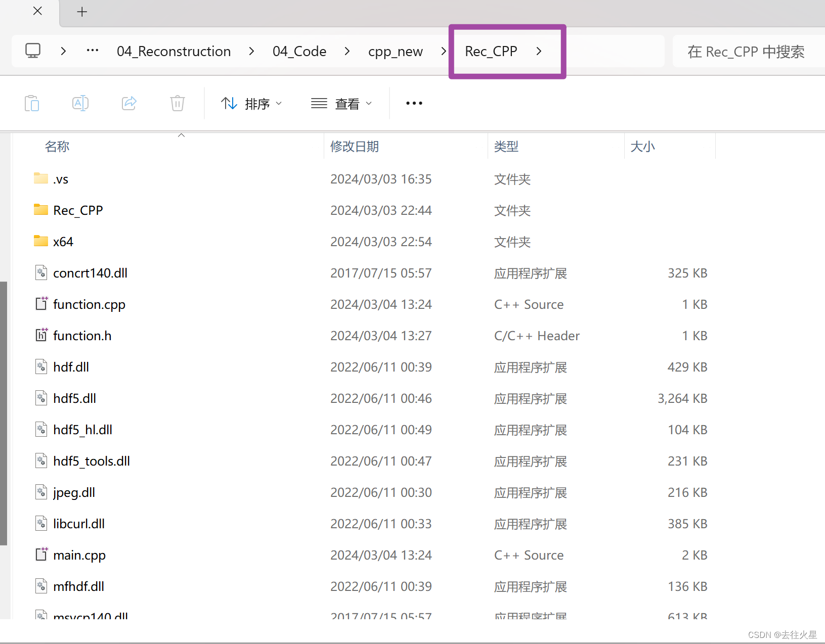Screen dimensions: 825x644
Task: Click file name main.cpp
Action: (x=79, y=556)
